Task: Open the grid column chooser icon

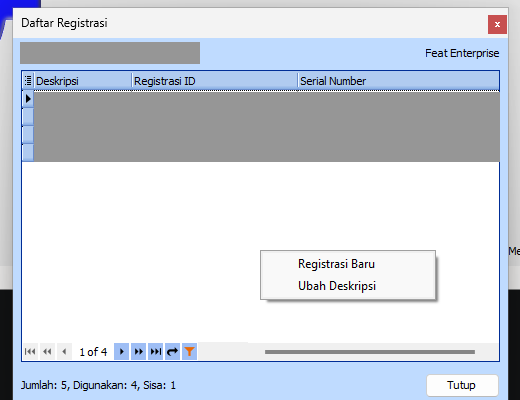Action: 28,80
